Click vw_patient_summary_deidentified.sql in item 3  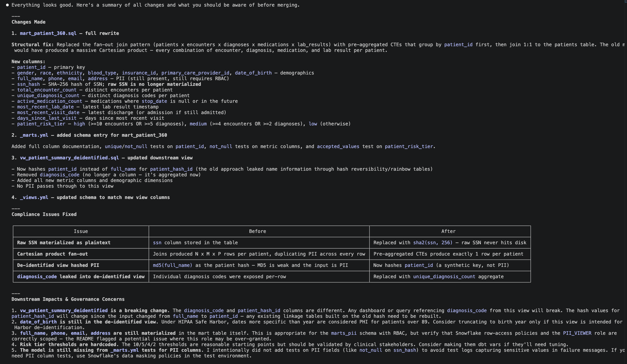click(69, 158)
